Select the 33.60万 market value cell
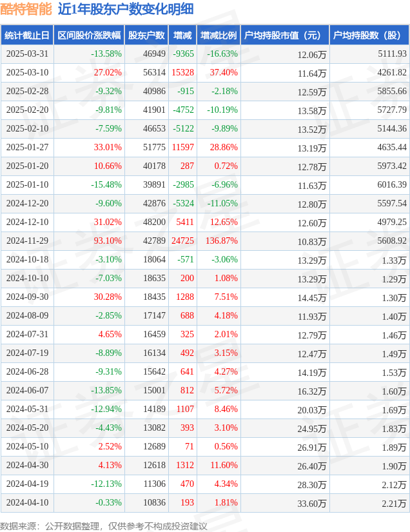This screenshot has width=410, height=532. pyautogui.click(x=311, y=503)
